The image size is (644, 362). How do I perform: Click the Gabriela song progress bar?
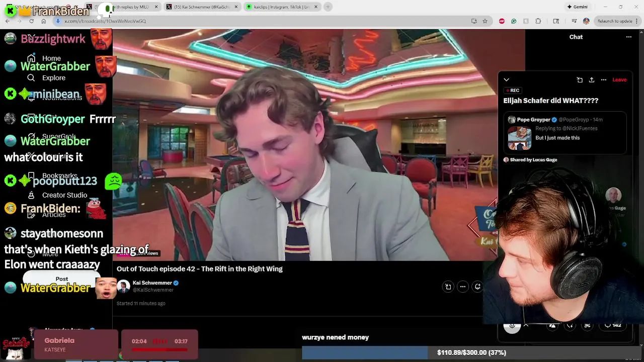[159, 349]
